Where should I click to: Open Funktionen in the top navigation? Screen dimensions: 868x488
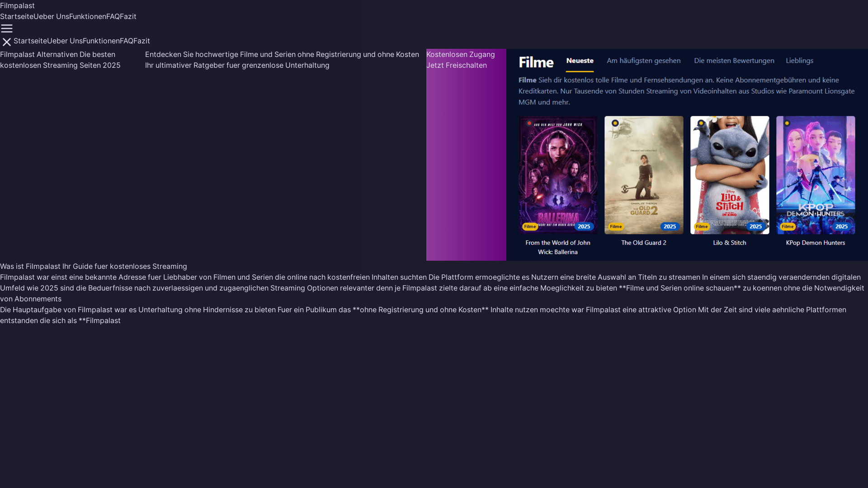pyautogui.click(x=88, y=16)
